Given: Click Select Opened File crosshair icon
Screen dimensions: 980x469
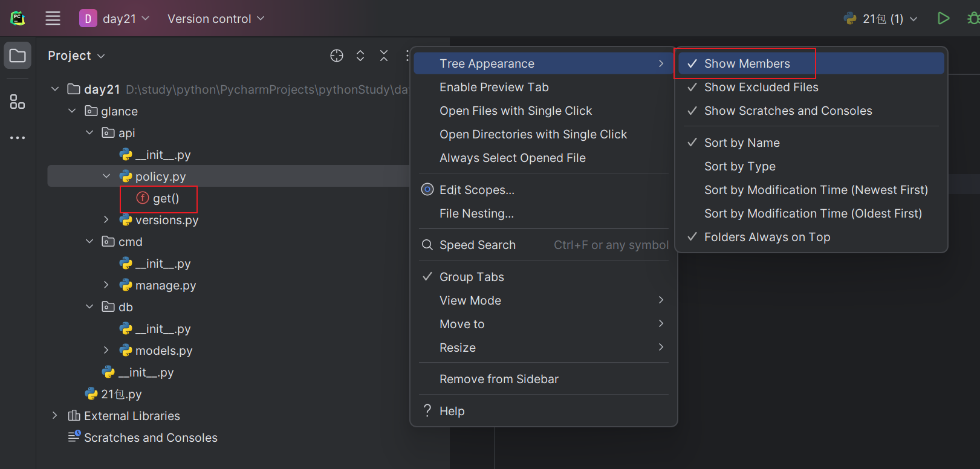Looking at the screenshot, I should (337, 56).
